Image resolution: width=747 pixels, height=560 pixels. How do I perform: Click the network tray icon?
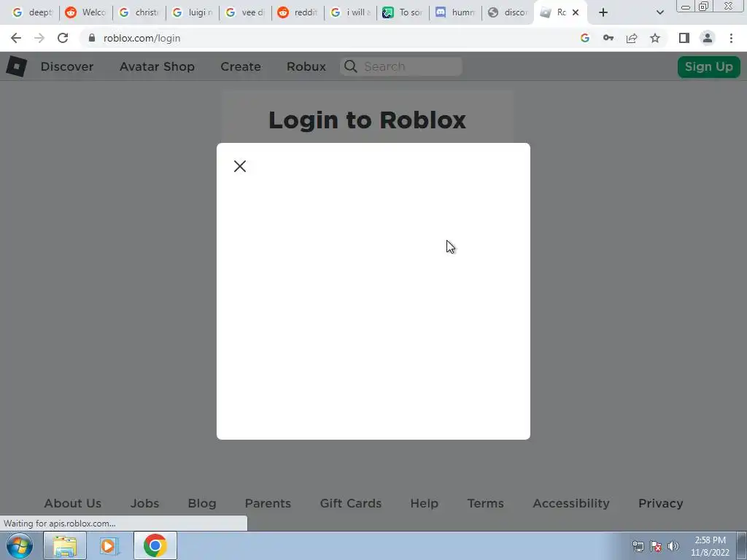pyautogui.click(x=638, y=546)
